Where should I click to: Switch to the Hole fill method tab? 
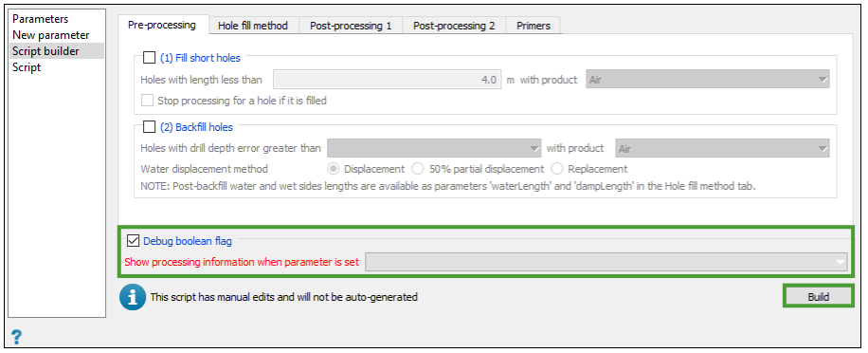(x=252, y=26)
